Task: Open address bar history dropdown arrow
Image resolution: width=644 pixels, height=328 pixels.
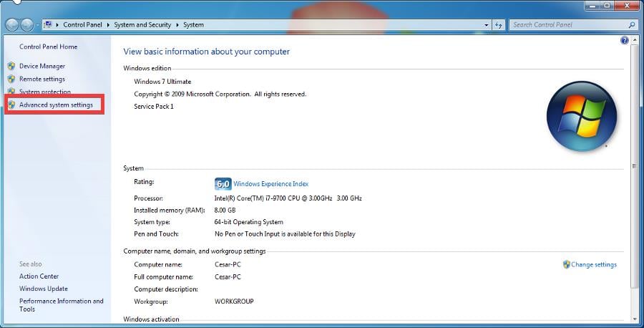Action: 487,25
